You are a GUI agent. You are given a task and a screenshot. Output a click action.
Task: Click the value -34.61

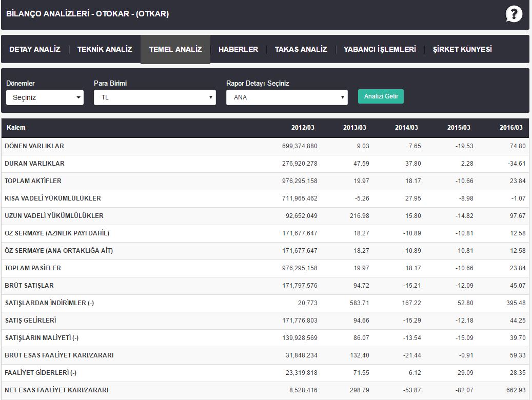pyautogui.click(x=517, y=164)
